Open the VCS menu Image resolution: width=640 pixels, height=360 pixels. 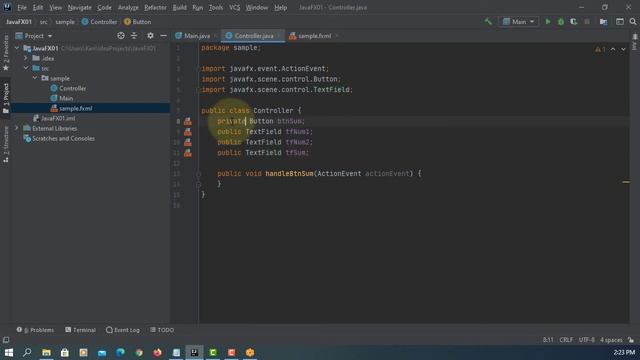[234, 7]
